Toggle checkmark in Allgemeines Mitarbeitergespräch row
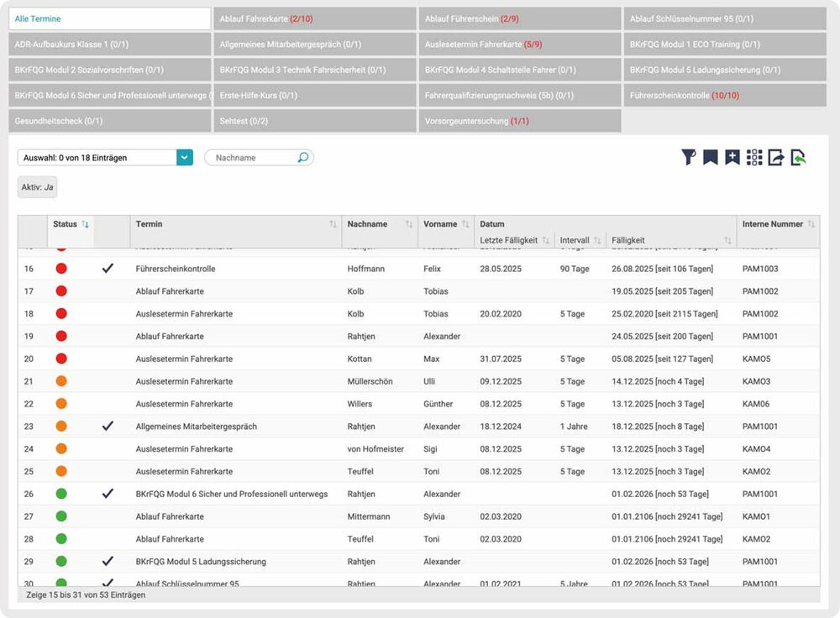Screen dimensions: 840x618 point(108,427)
